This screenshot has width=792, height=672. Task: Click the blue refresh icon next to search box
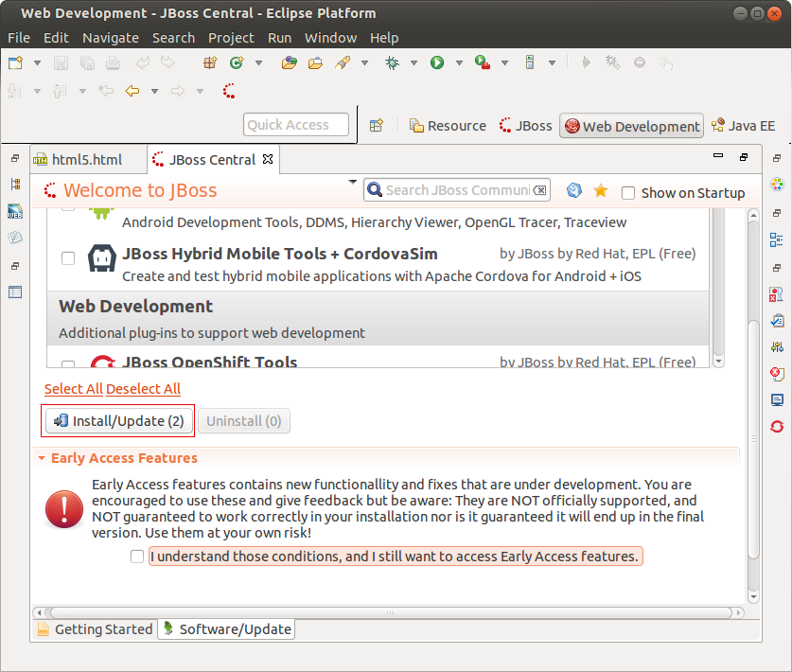(x=573, y=191)
